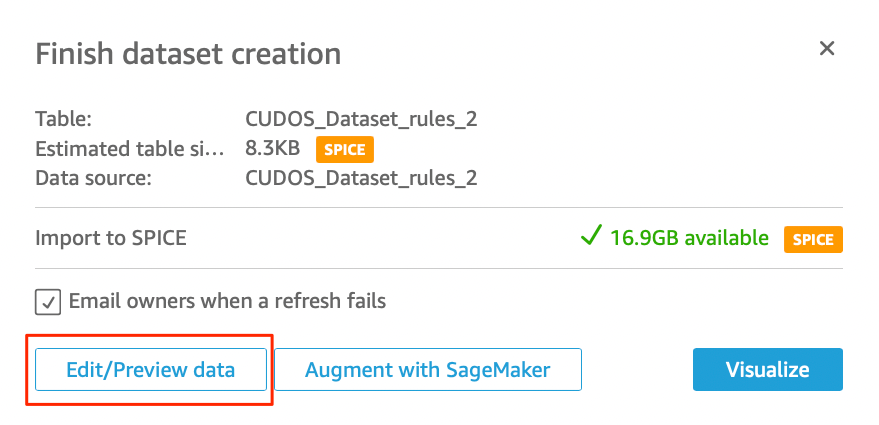Image resolution: width=879 pixels, height=425 pixels.
Task: Uncheck Email owners when a refresh fails
Action: [x=47, y=301]
